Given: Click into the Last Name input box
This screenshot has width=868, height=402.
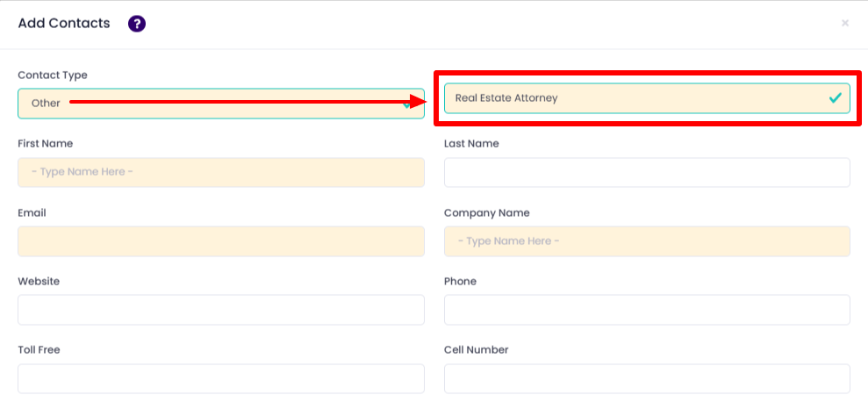Looking at the screenshot, I should [647, 172].
